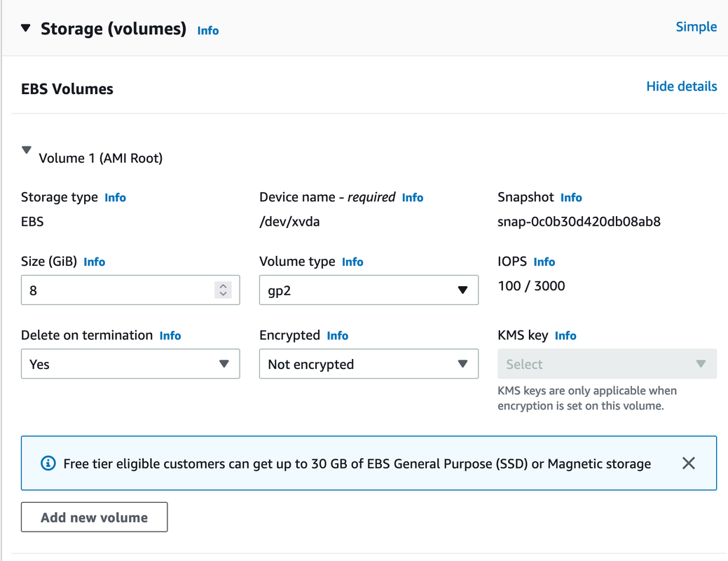Click the Add new volume button
Image resolution: width=728 pixels, height=561 pixels.
[x=95, y=518]
